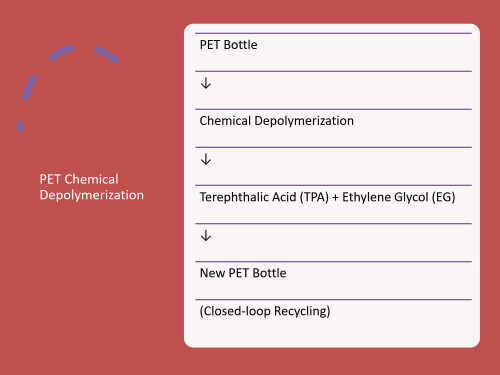500x375 pixels.
Task: Select the Chemical Depolymerization row
Action: coord(333,128)
